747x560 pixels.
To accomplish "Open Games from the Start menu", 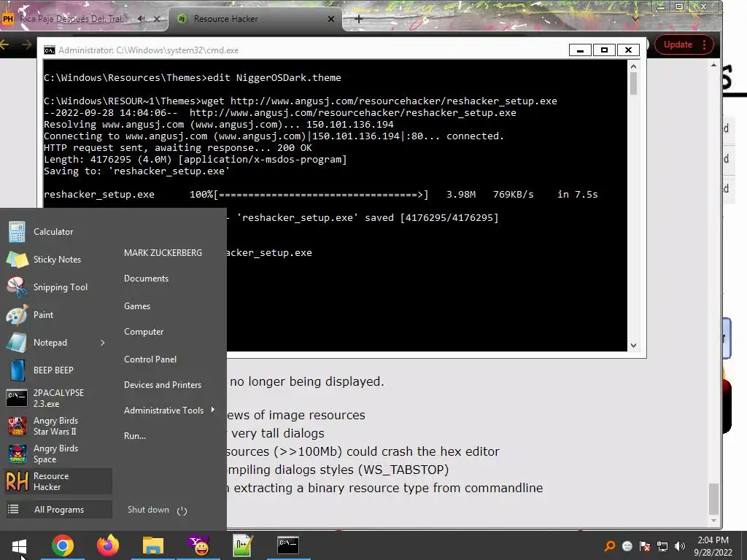I will tap(137, 306).
